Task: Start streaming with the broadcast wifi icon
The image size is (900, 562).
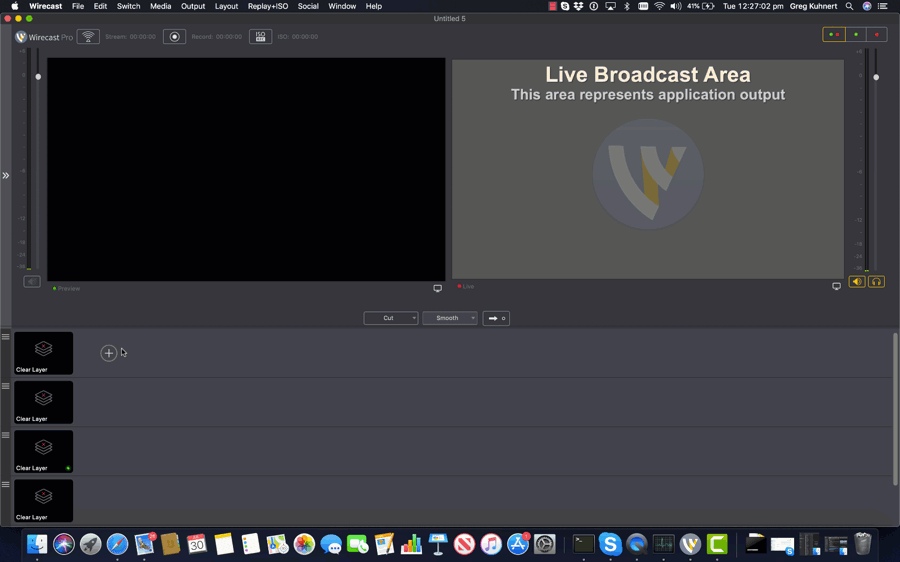Action: point(88,37)
